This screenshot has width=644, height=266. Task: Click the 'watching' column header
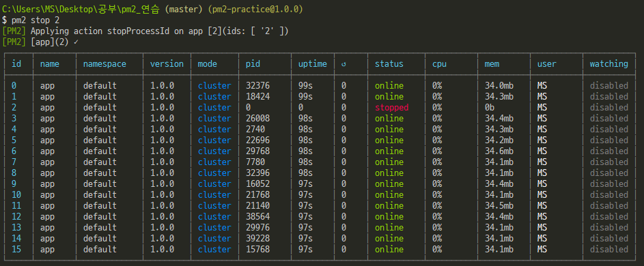pos(609,64)
